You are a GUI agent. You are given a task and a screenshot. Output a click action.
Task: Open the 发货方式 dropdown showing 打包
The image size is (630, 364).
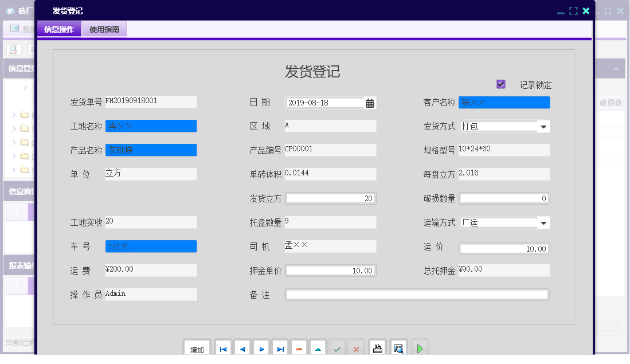tap(542, 126)
